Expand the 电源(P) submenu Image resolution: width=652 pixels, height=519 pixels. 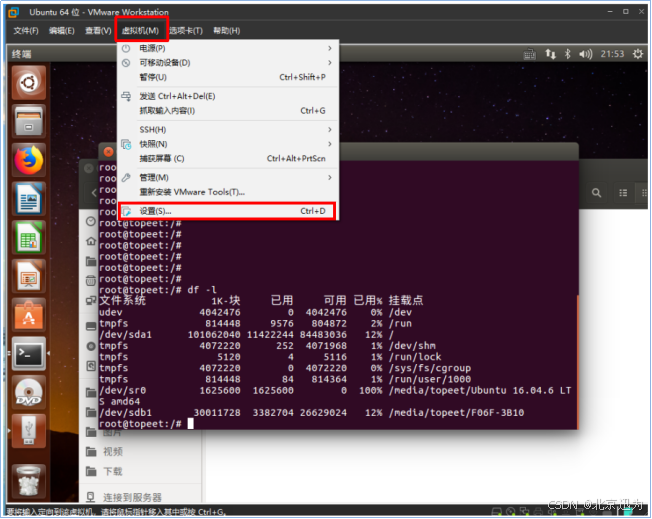point(228,48)
